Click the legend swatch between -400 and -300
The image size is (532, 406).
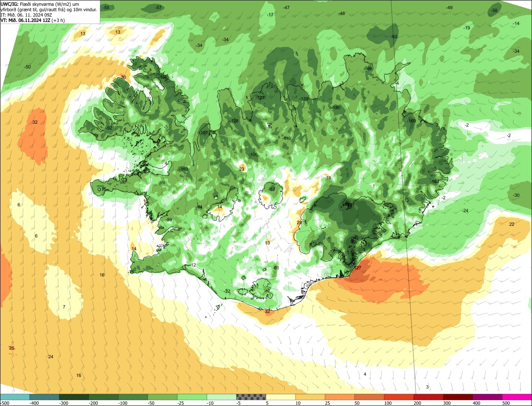point(44,397)
